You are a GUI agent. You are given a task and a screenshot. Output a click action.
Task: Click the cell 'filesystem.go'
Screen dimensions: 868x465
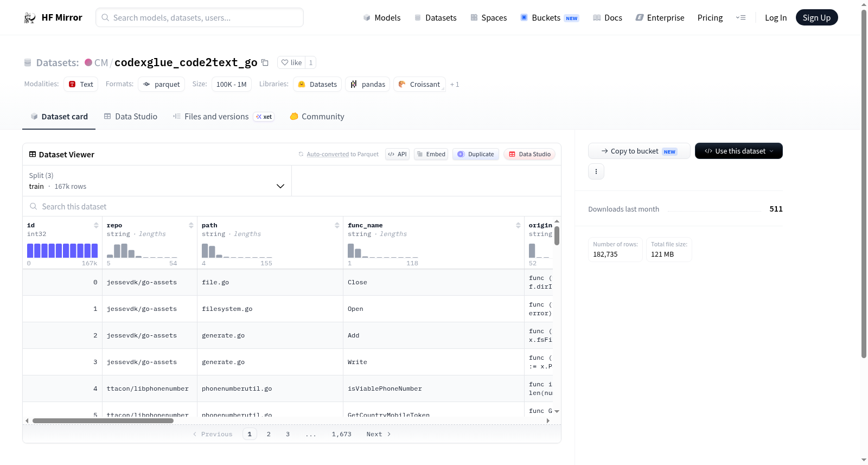point(270,309)
